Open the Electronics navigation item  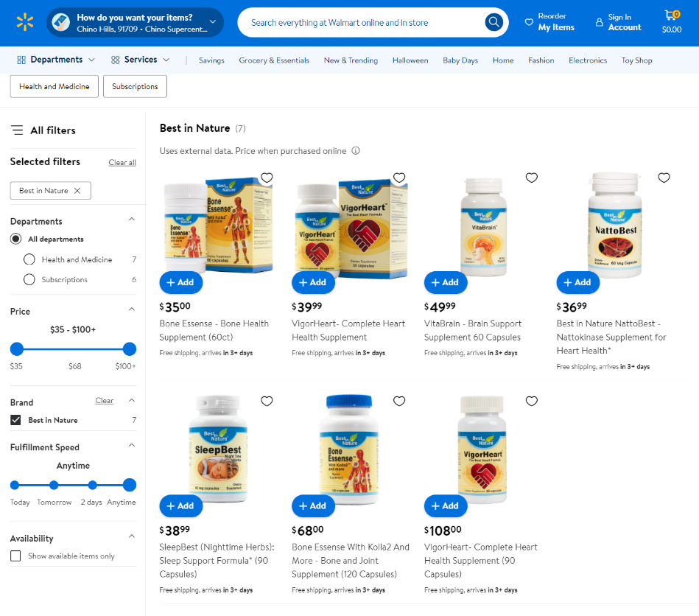coord(588,60)
